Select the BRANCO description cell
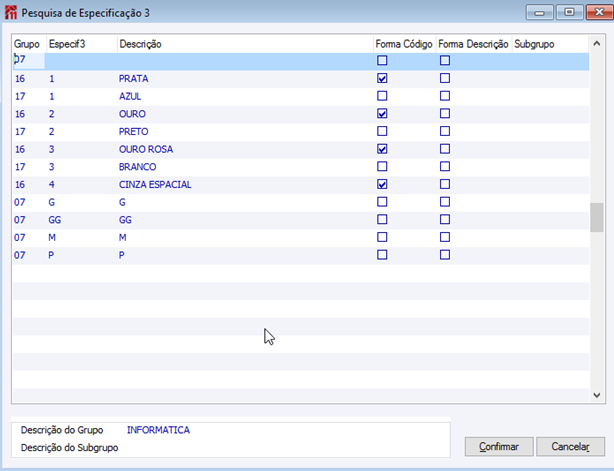 [137, 167]
